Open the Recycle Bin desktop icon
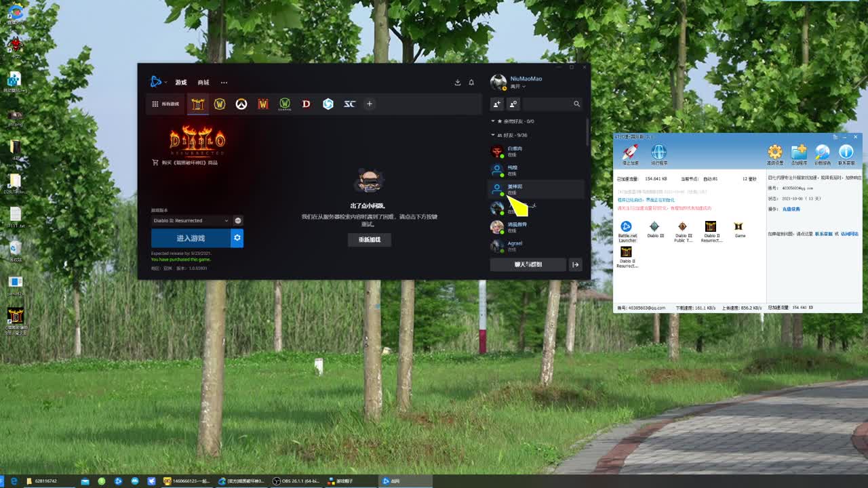868x488 pixels. tap(15, 251)
